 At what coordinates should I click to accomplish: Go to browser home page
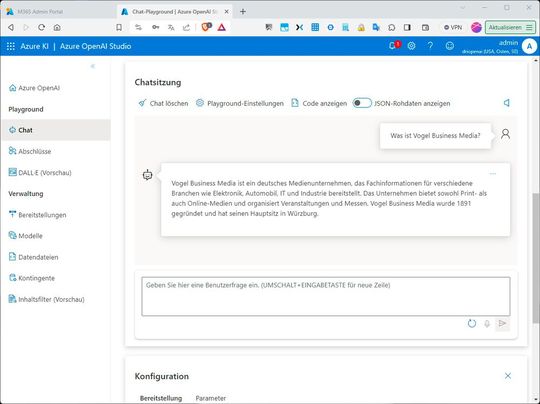(x=57, y=28)
